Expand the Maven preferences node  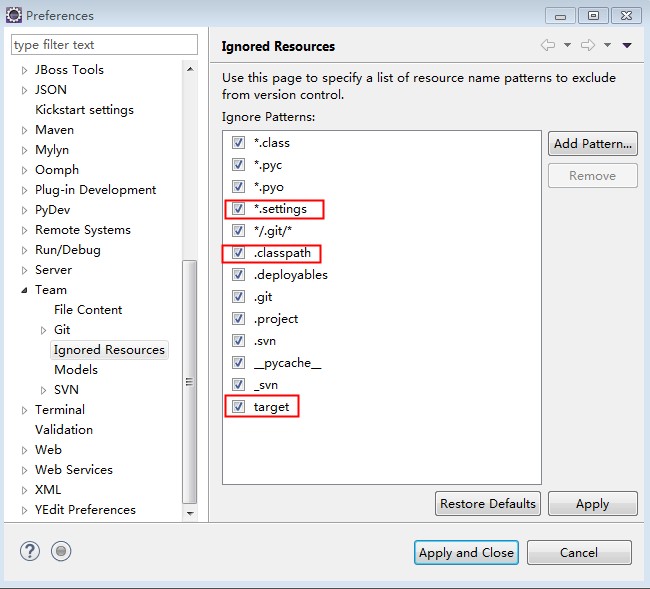24,130
